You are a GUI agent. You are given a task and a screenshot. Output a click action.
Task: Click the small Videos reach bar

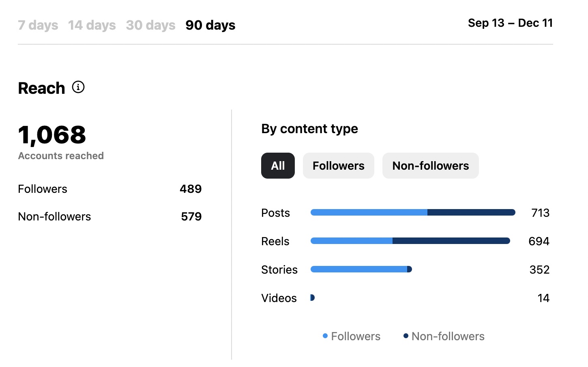[x=312, y=298]
